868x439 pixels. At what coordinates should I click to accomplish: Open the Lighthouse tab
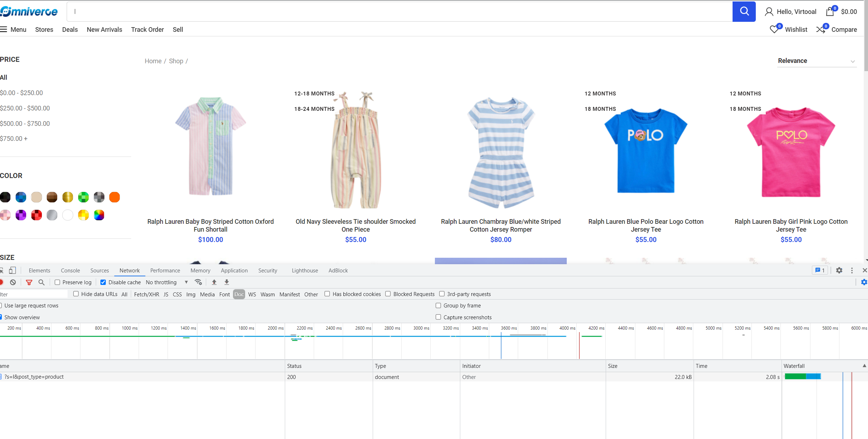(x=304, y=270)
